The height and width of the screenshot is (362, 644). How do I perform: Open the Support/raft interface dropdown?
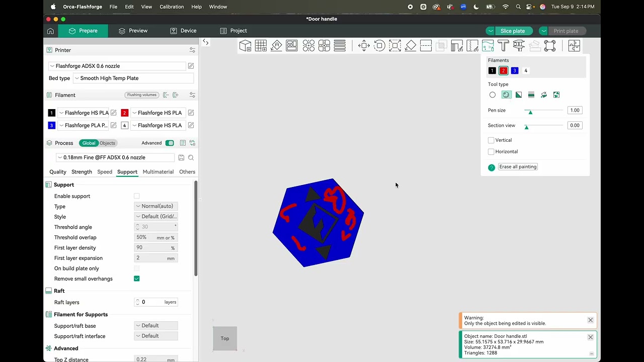(x=156, y=336)
